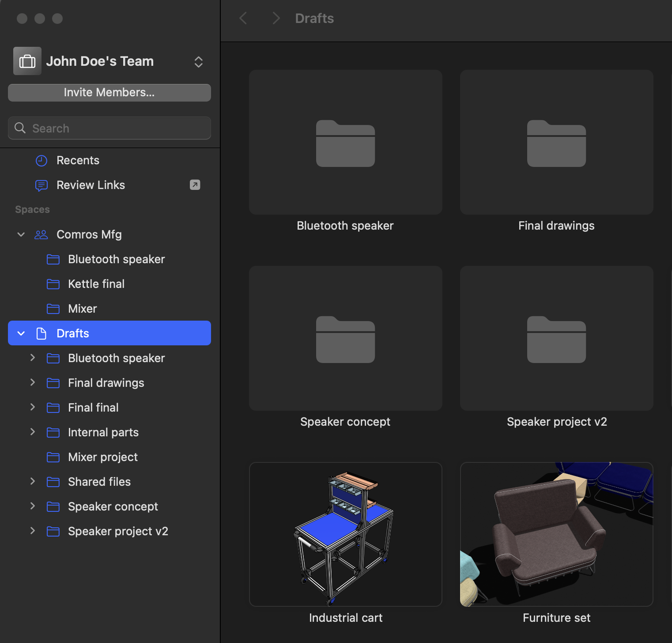Select Final final label in sidebar
This screenshot has height=643, width=672.
(x=93, y=408)
